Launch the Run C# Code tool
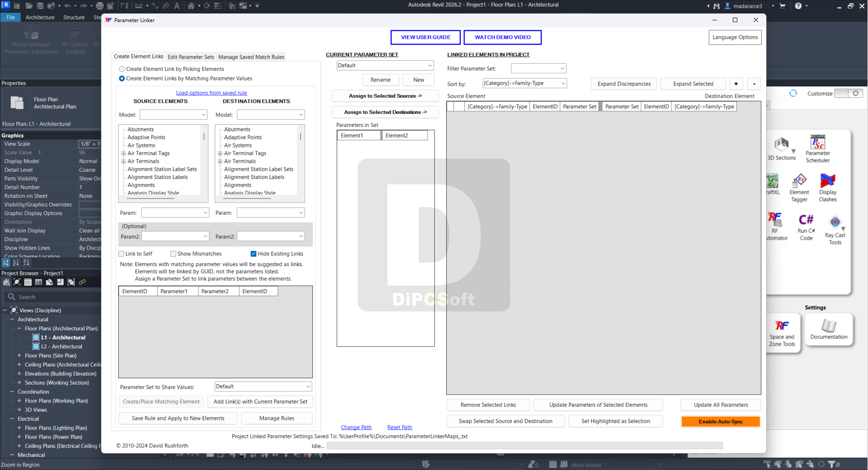This screenshot has height=470, width=868. coord(806,227)
